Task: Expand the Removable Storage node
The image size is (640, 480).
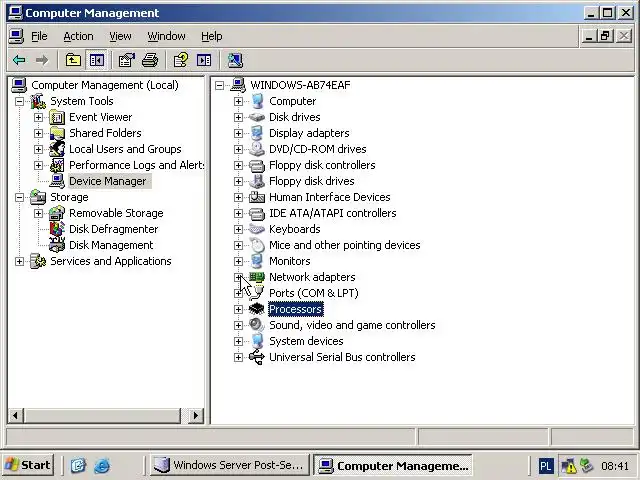Action: [x=38, y=213]
